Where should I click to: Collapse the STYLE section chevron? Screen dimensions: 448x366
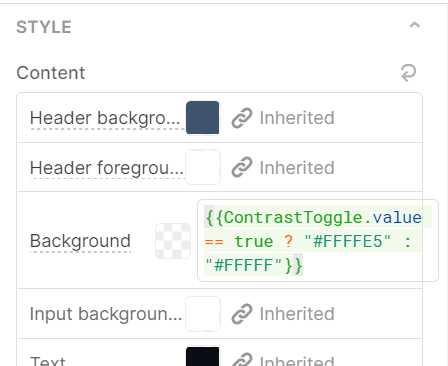pyautogui.click(x=415, y=25)
